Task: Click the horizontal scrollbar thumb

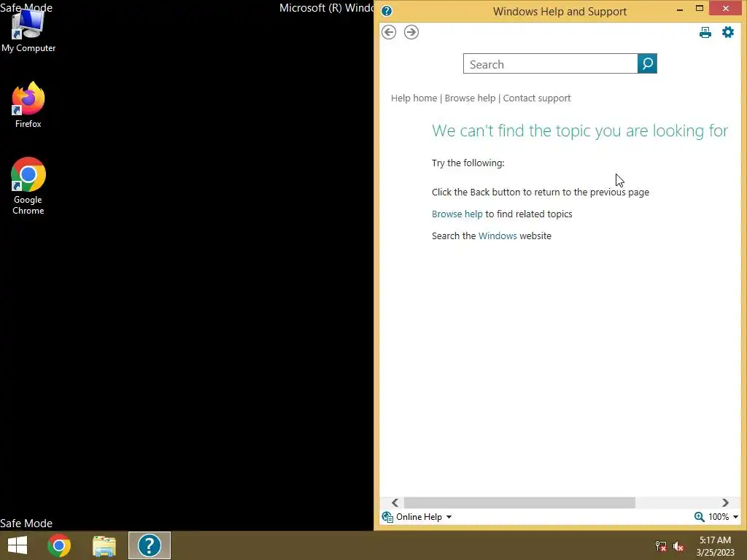Action: point(519,503)
